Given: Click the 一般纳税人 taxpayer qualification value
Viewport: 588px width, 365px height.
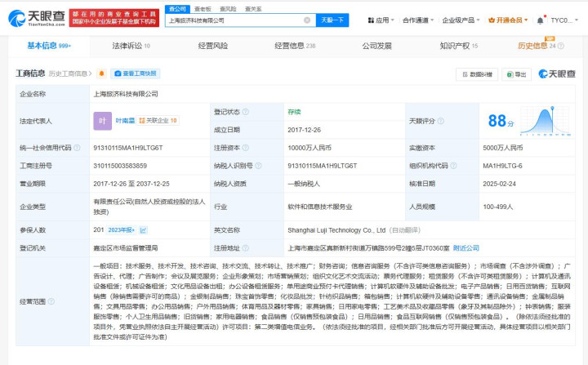Looking at the screenshot, I should tap(304, 184).
